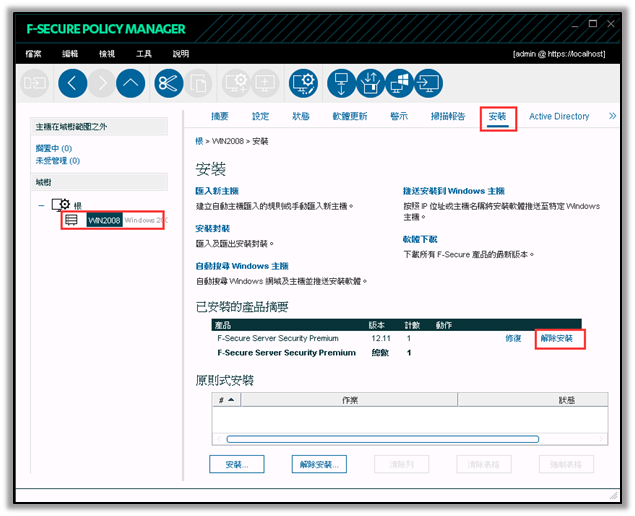This screenshot has height=516, width=635.
Task: Click 修復 for Server Security Premium
Action: coord(513,338)
